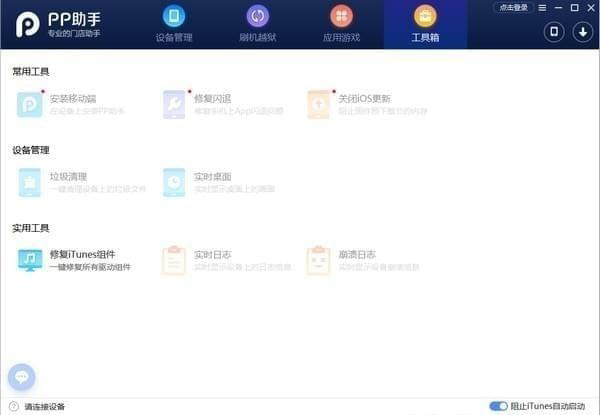Select the 工具箱 toolbox tab
This screenshot has height=415, width=600.
pos(425,25)
